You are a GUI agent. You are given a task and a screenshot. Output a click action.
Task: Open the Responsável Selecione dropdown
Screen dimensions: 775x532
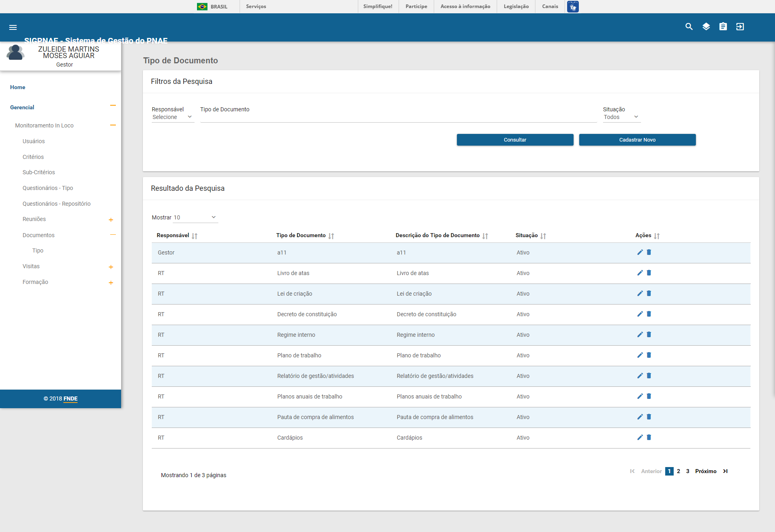[x=173, y=117]
